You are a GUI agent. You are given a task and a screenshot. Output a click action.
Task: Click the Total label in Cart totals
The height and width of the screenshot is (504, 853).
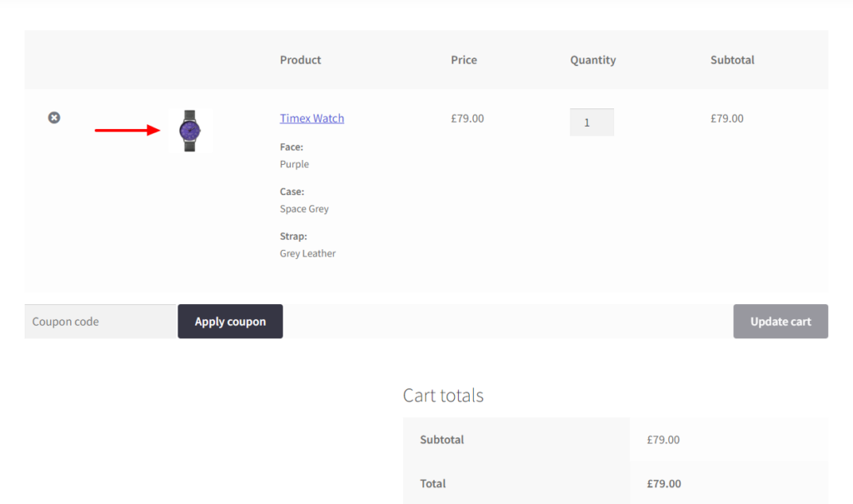pyautogui.click(x=432, y=483)
